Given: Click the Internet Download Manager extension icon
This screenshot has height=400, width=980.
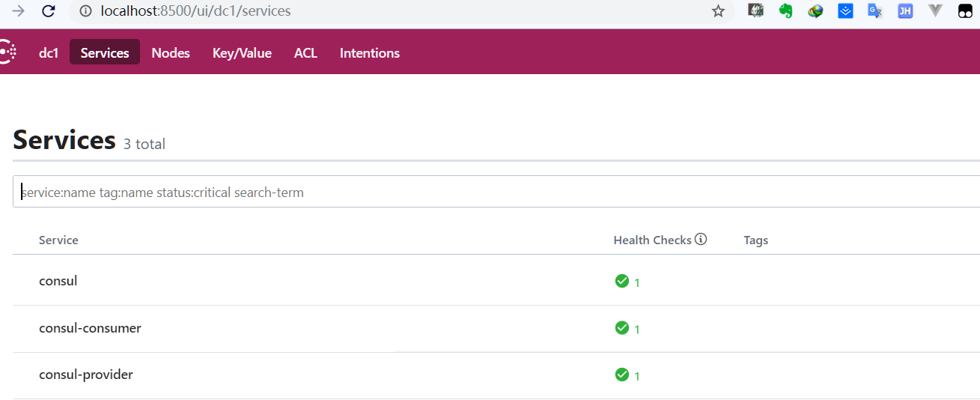Looking at the screenshot, I should [815, 11].
